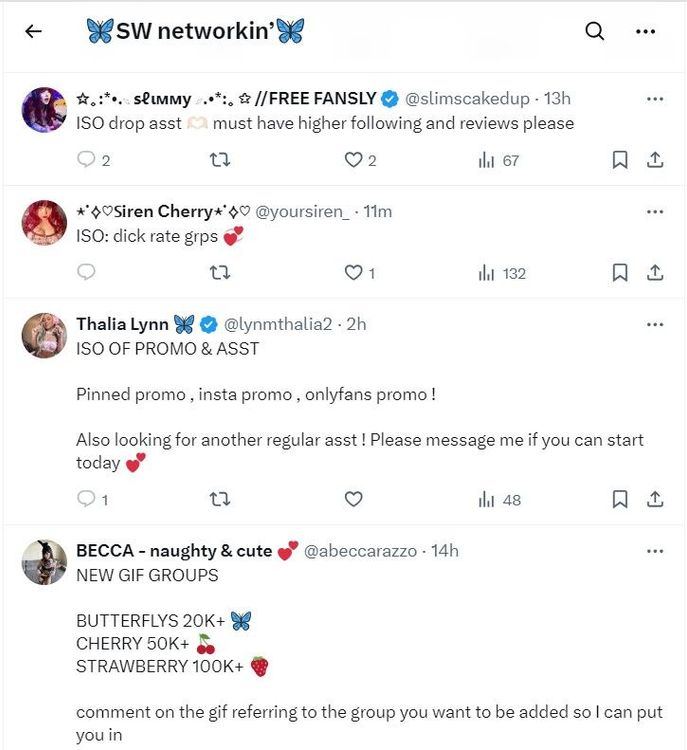Open more options on BECCA's post

(655, 551)
